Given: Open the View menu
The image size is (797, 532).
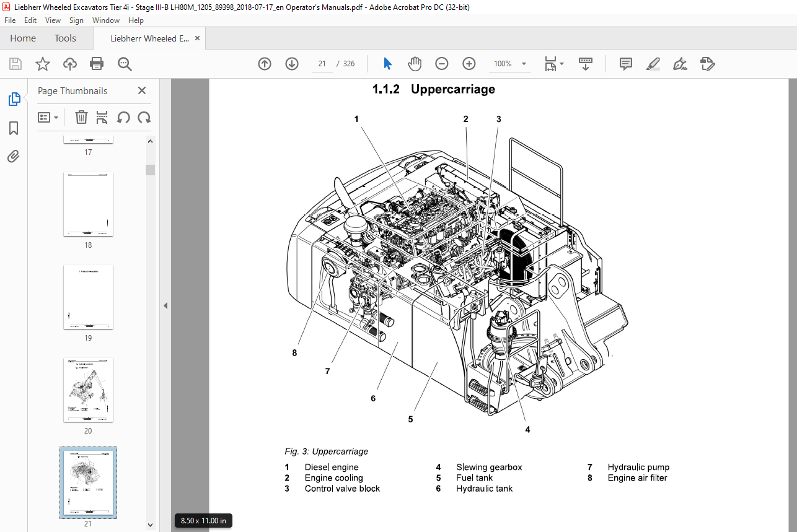Looking at the screenshot, I should tap(53, 20).
